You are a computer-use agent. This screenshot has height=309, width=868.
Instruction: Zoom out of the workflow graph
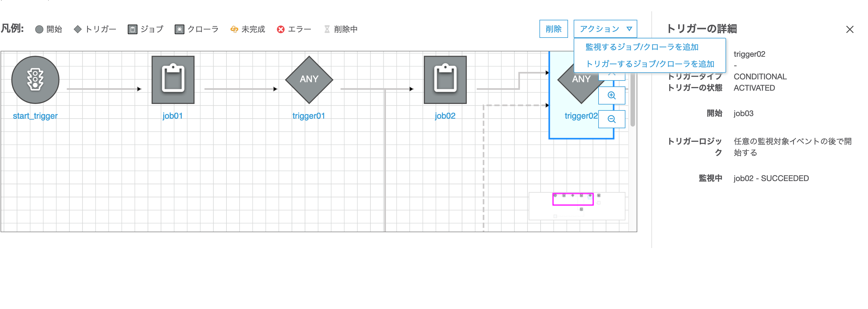612,119
